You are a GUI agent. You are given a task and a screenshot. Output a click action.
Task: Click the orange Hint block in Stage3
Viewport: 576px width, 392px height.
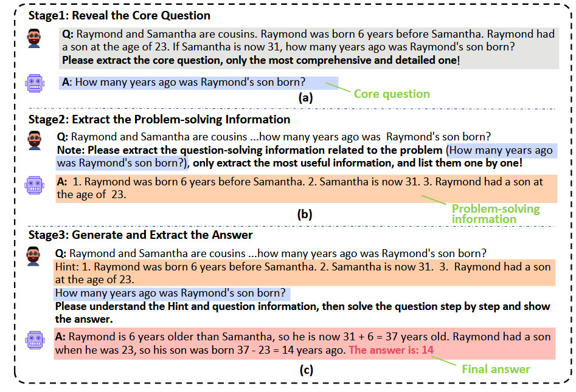click(x=303, y=273)
